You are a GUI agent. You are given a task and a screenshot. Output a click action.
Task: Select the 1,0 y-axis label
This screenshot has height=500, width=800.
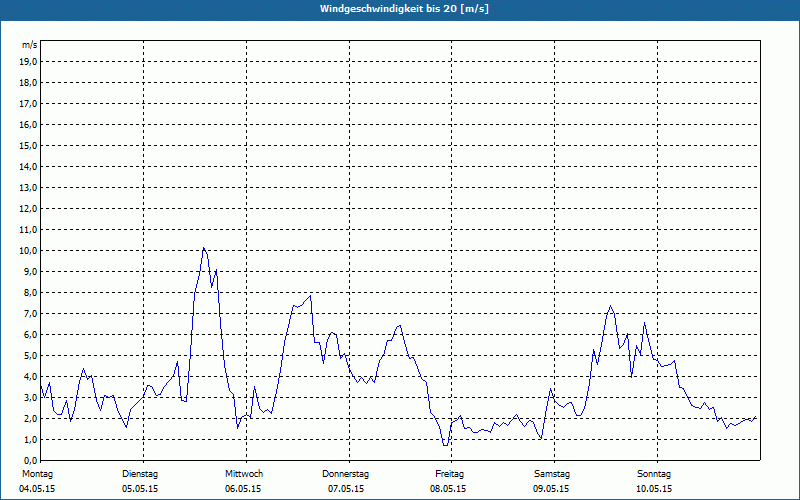[30, 440]
